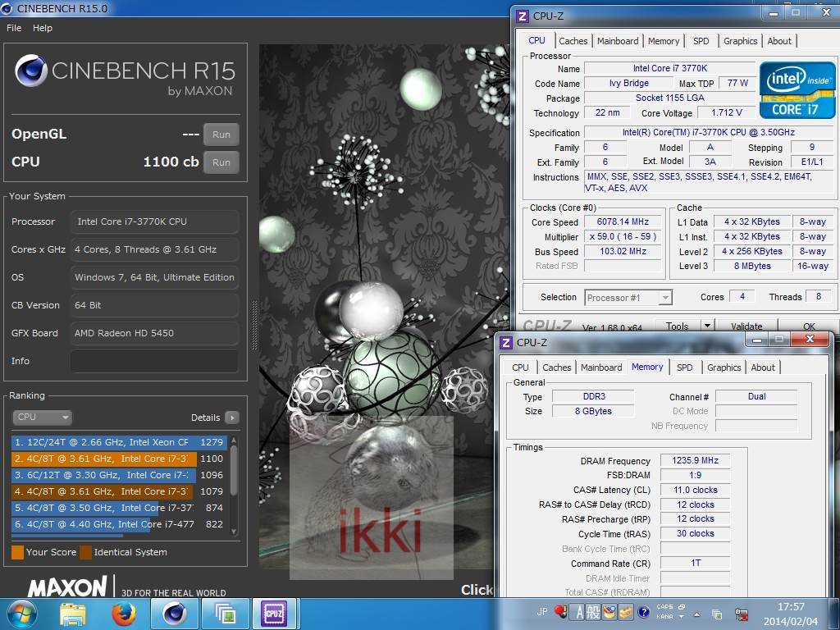Click the JP language indicator
The width and height of the screenshot is (840, 630).
[x=541, y=612]
